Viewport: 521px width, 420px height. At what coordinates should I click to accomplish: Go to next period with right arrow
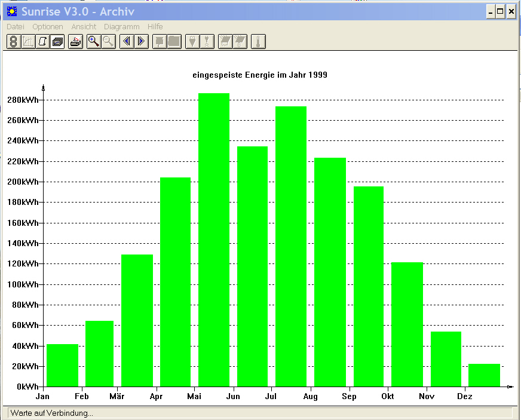tap(142, 42)
